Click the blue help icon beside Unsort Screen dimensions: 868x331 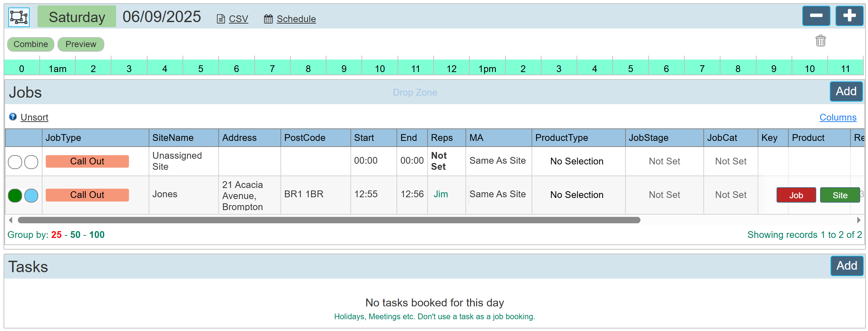[x=13, y=117]
